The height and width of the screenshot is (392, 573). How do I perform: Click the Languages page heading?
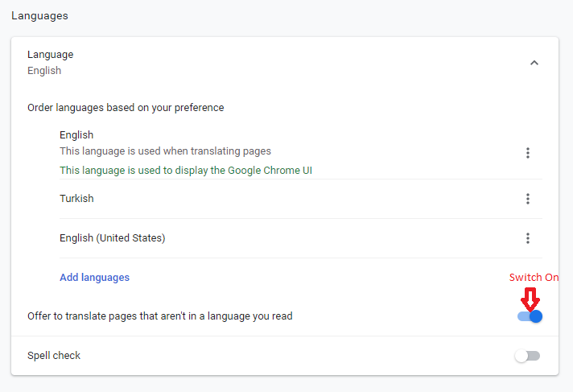coord(39,16)
